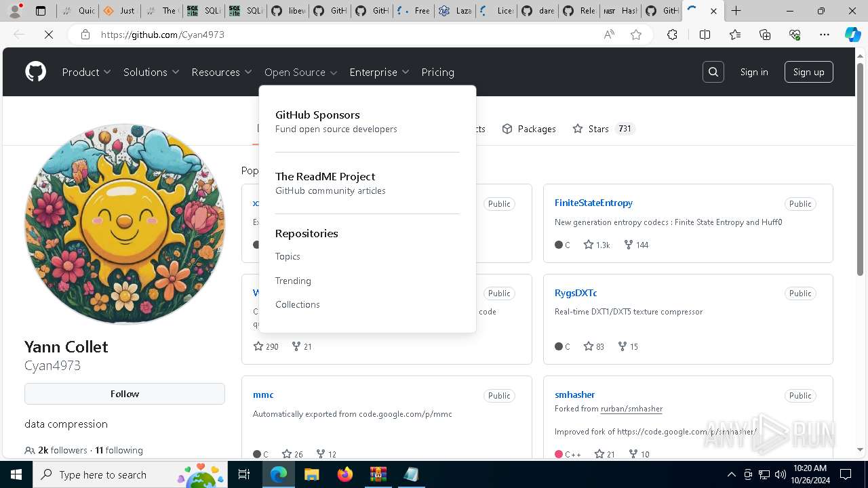Click the GitHub logo in header
The height and width of the screenshot is (488, 868).
pos(36,72)
